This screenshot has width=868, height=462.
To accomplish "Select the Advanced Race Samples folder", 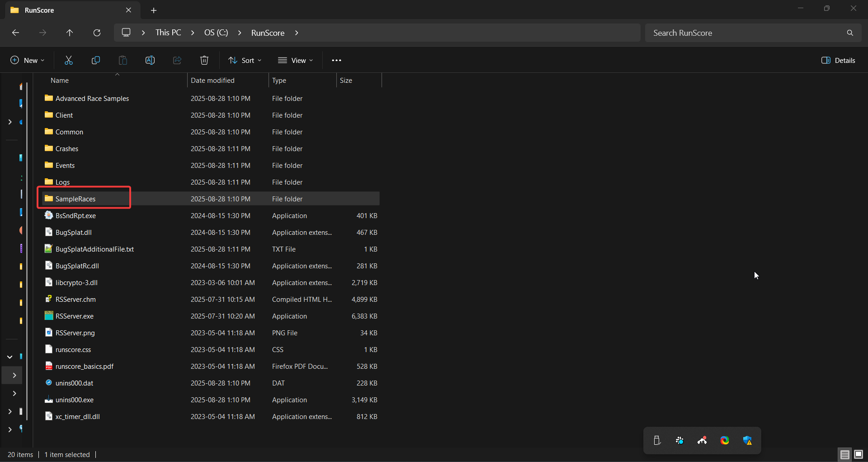I will point(87,98).
